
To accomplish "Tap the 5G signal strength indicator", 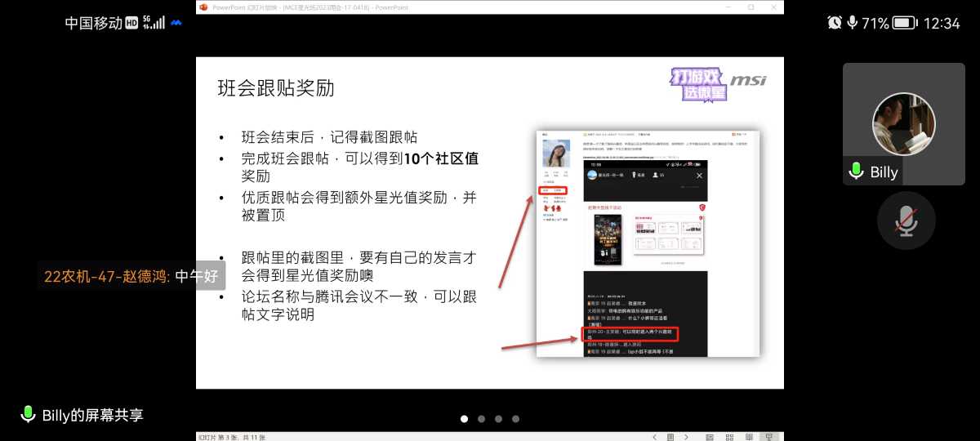I will [x=154, y=23].
